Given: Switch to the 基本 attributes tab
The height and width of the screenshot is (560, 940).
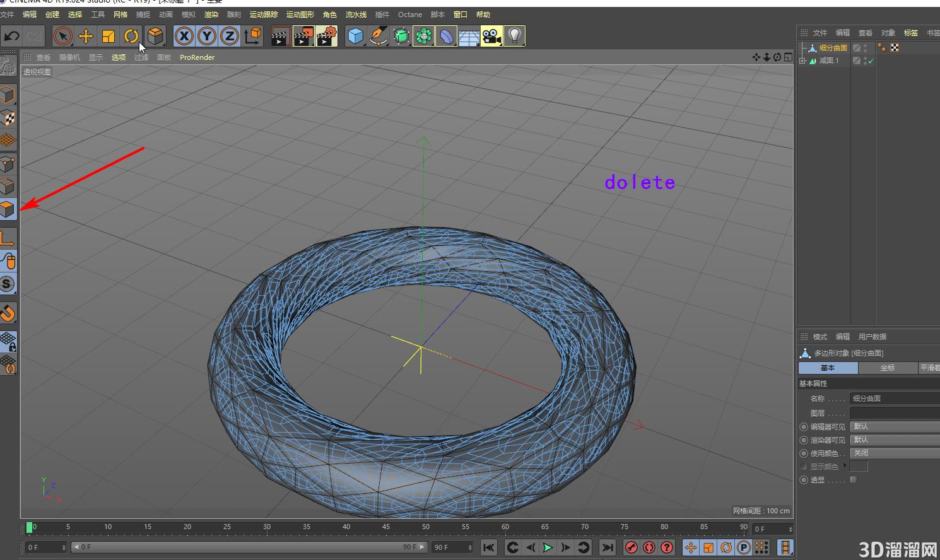Looking at the screenshot, I should click(x=828, y=368).
